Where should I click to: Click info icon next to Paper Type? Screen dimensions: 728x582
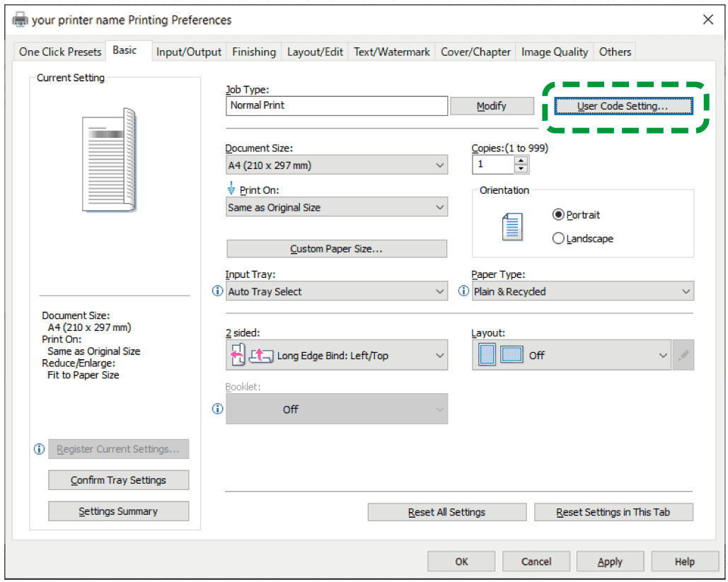(464, 291)
